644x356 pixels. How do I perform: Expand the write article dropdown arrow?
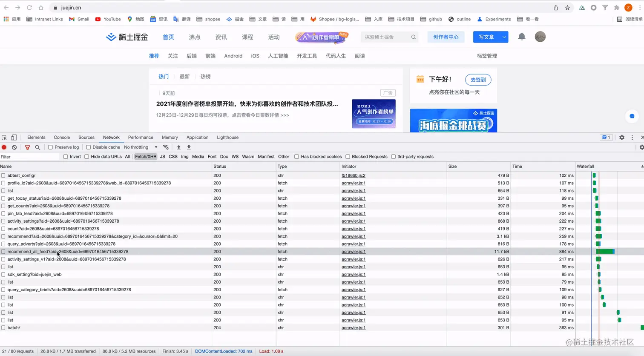(x=504, y=37)
